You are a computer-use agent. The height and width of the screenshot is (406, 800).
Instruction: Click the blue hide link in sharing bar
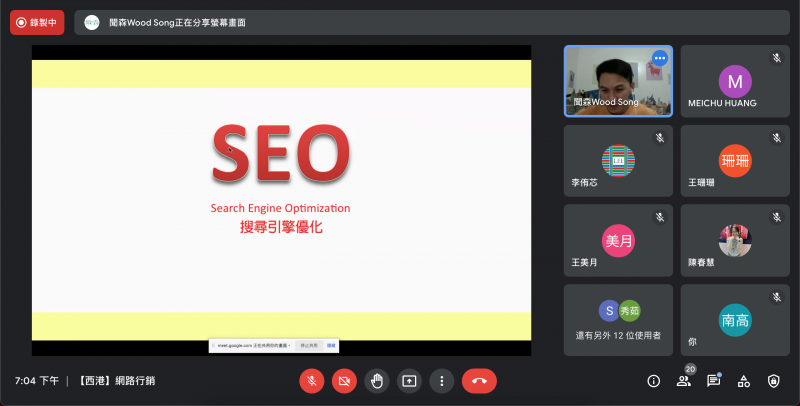331,346
